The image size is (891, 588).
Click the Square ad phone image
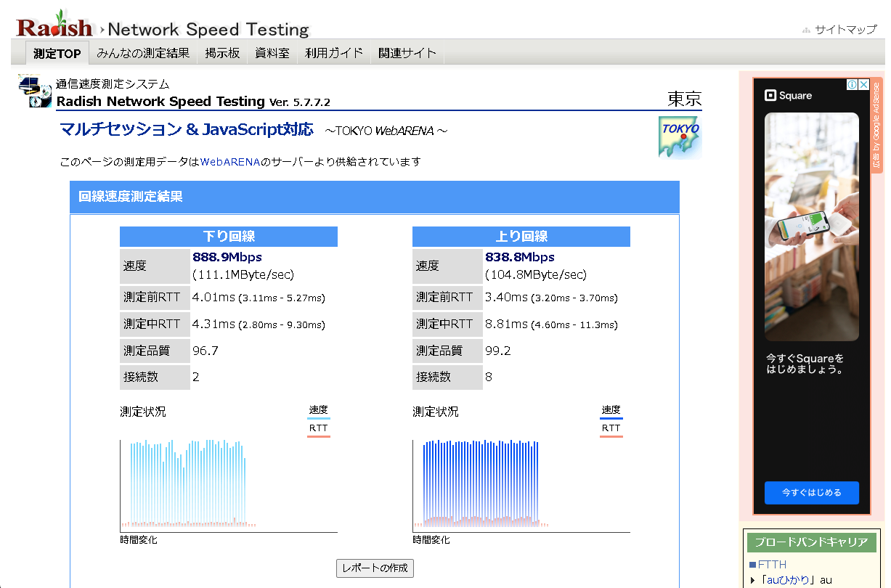coord(812,226)
